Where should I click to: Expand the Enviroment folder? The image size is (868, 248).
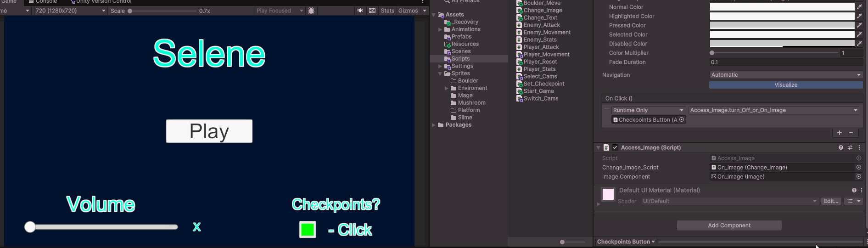447,88
